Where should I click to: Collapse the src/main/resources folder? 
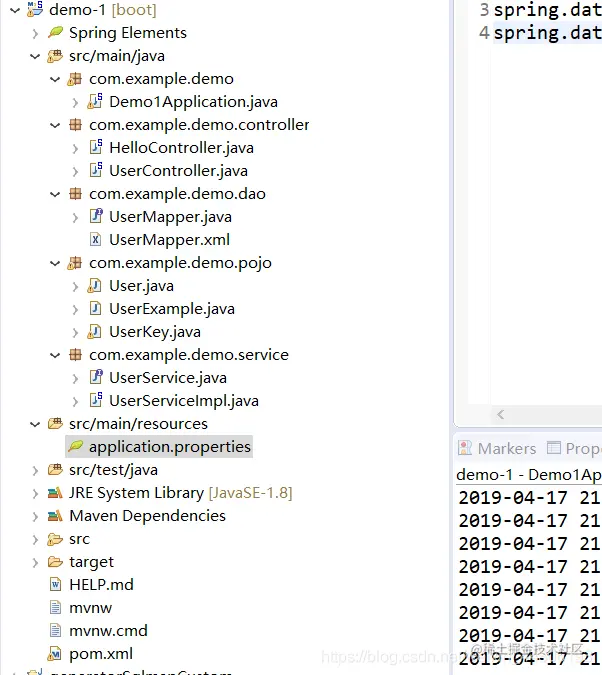(35, 424)
